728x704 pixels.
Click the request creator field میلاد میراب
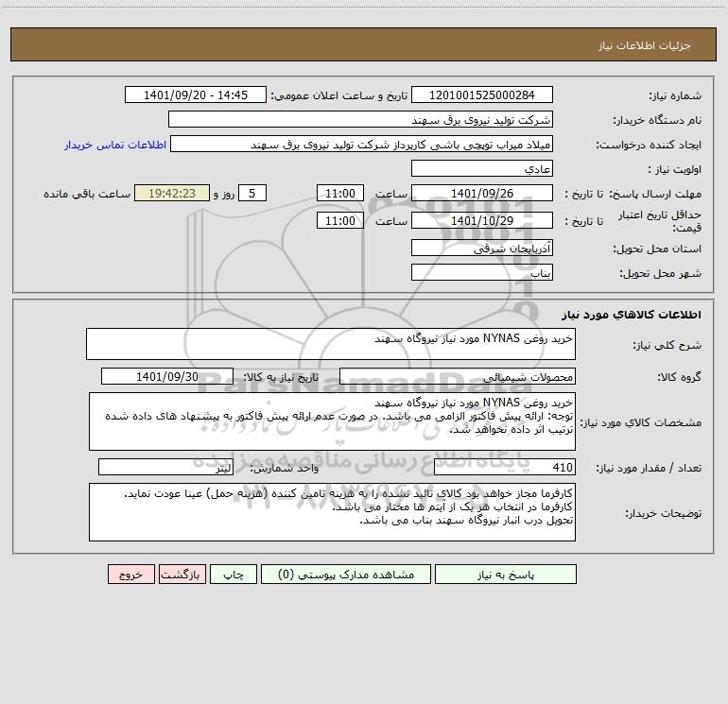pos(362,145)
